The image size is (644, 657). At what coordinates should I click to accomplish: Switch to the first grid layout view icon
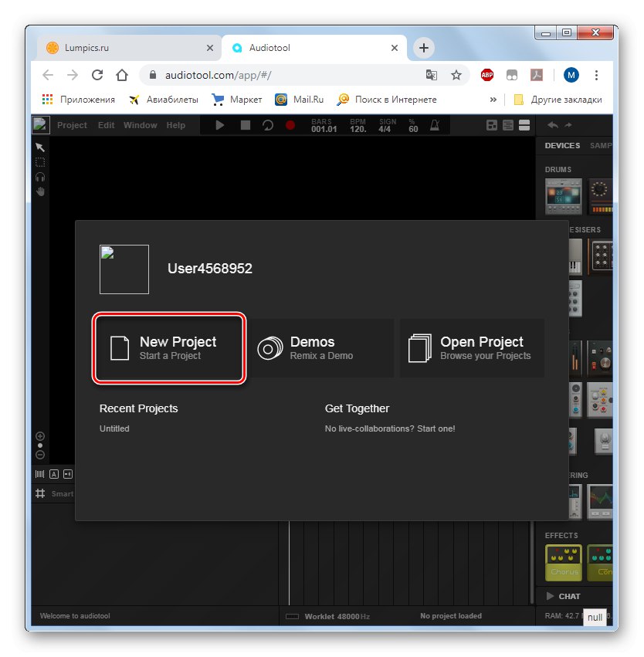click(492, 125)
